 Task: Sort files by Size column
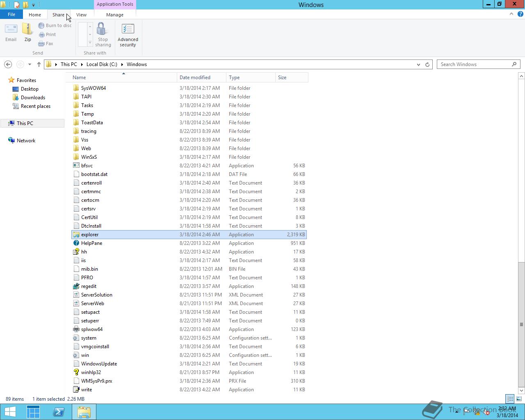tap(292, 78)
